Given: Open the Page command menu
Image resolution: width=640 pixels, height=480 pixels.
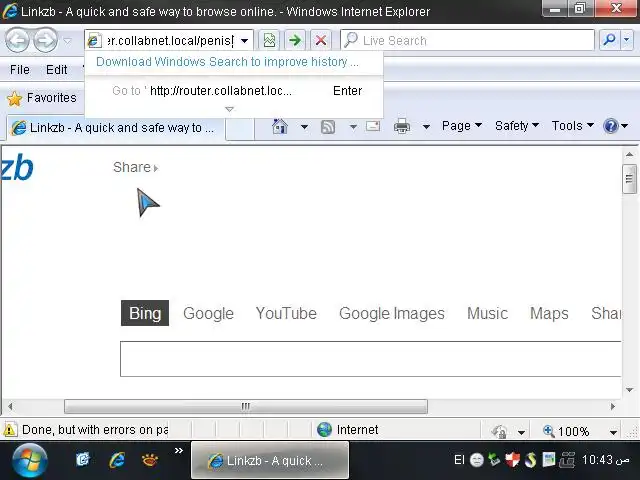Looking at the screenshot, I should coord(462,126).
